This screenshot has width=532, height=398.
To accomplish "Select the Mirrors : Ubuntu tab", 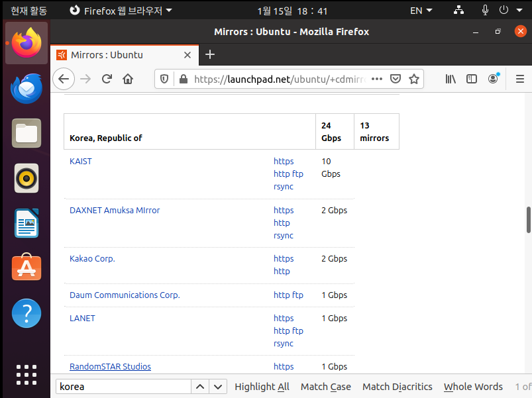I will tap(125, 55).
